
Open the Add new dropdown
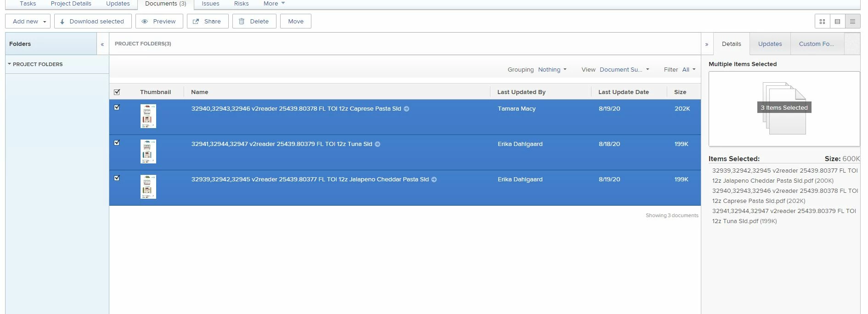(28, 21)
